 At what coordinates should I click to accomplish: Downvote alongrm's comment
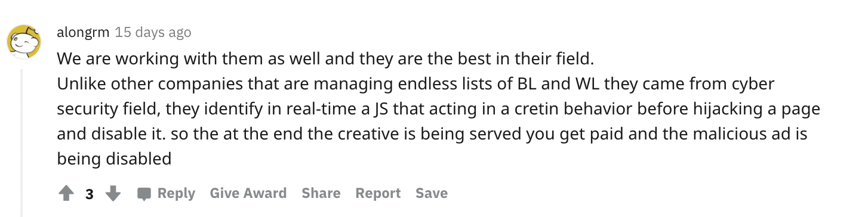coord(113,194)
